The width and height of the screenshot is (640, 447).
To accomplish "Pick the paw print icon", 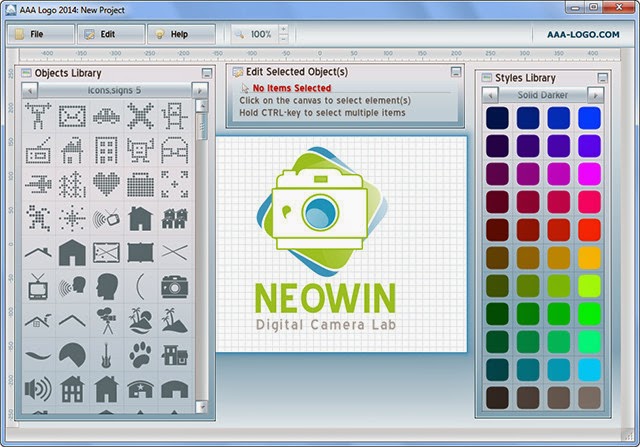I will pyautogui.click(x=140, y=355).
